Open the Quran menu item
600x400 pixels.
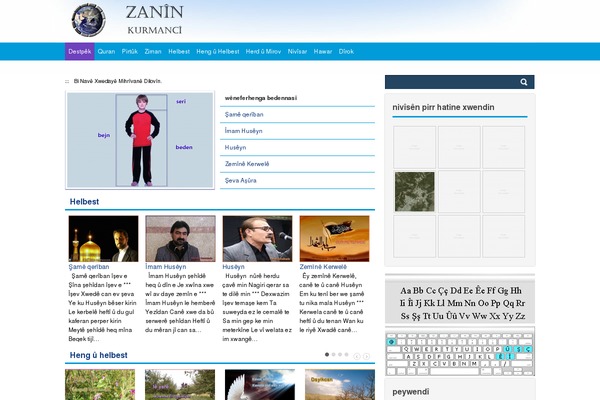(x=106, y=51)
